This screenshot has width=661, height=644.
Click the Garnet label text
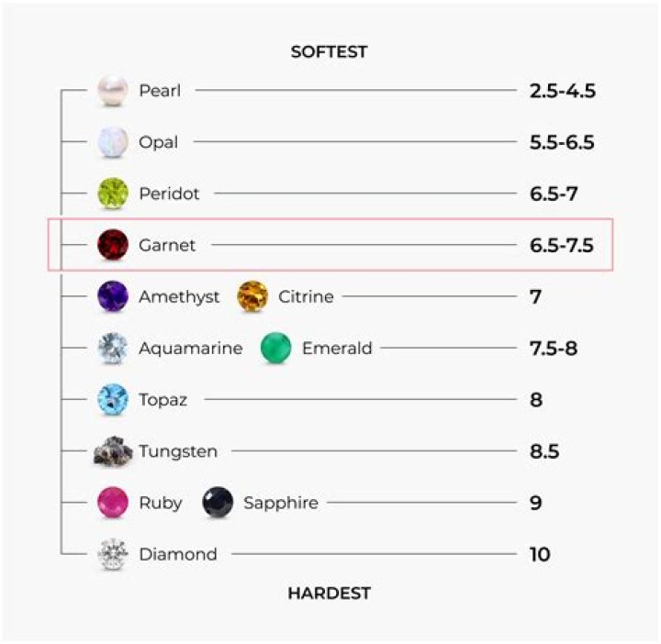coord(167,245)
